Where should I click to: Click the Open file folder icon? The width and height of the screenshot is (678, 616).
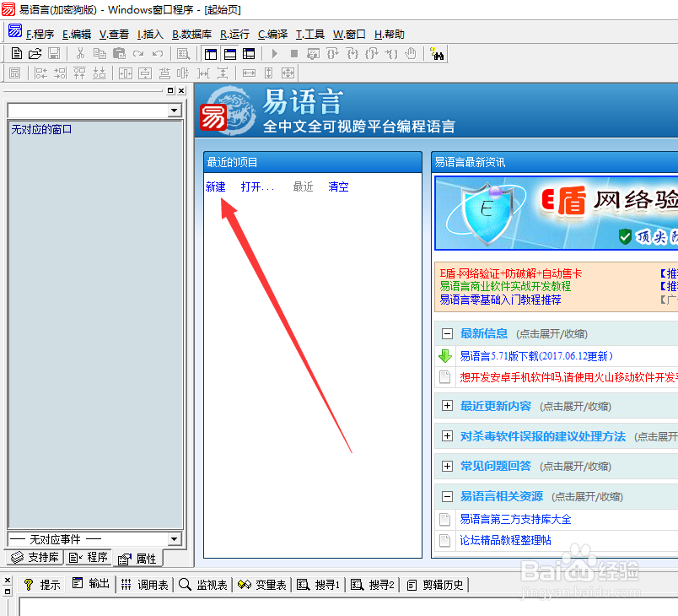pos(35,54)
